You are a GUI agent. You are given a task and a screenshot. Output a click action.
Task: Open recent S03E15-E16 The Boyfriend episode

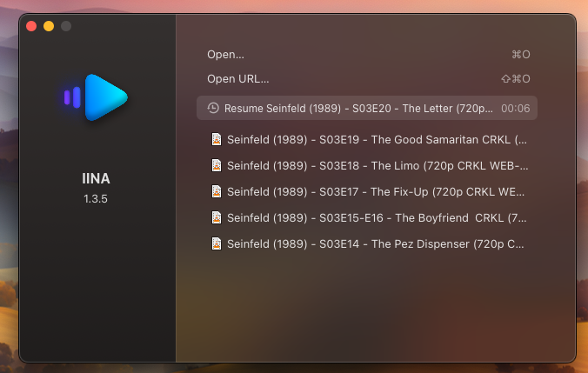pyautogui.click(x=377, y=217)
